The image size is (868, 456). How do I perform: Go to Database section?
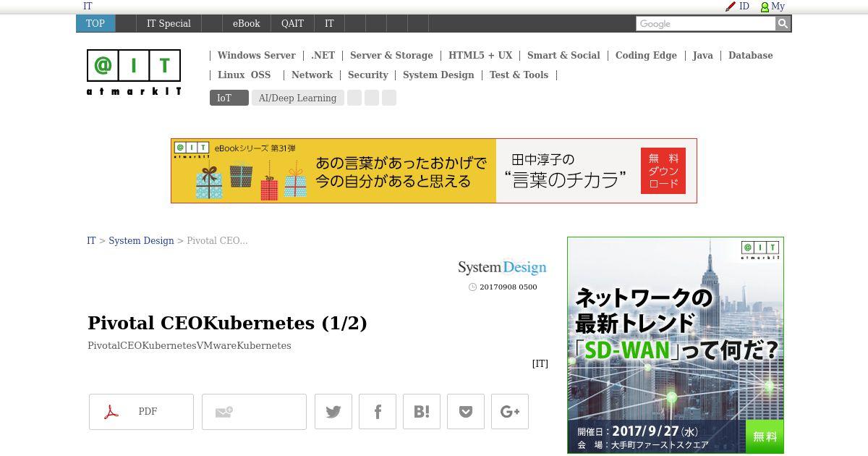[750, 55]
